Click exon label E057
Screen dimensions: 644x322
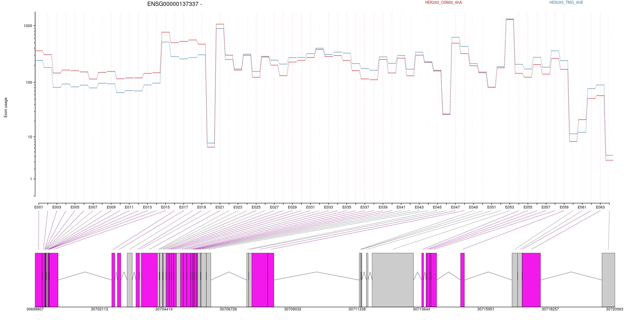tap(546, 207)
